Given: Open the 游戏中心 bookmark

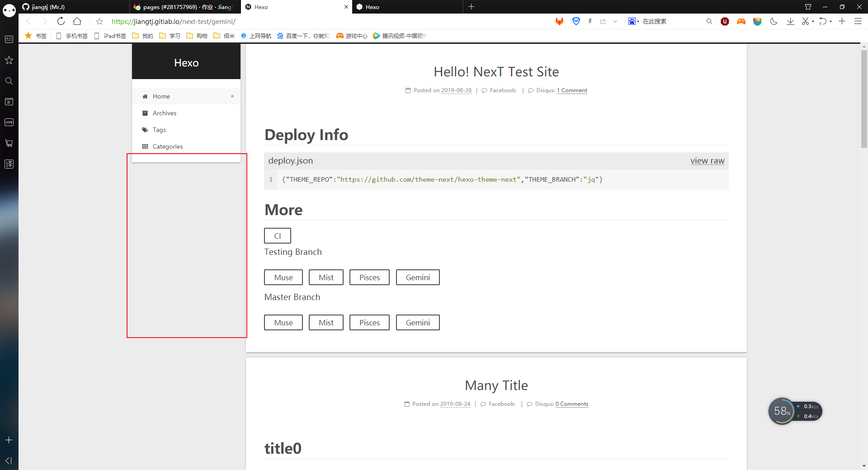Looking at the screenshot, I should [x=352, y=36].
